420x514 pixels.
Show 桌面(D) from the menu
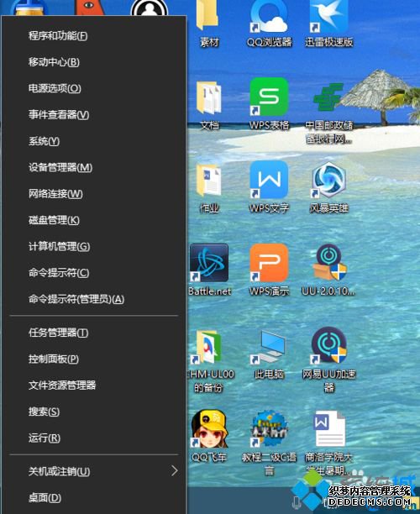pos(94,498)
